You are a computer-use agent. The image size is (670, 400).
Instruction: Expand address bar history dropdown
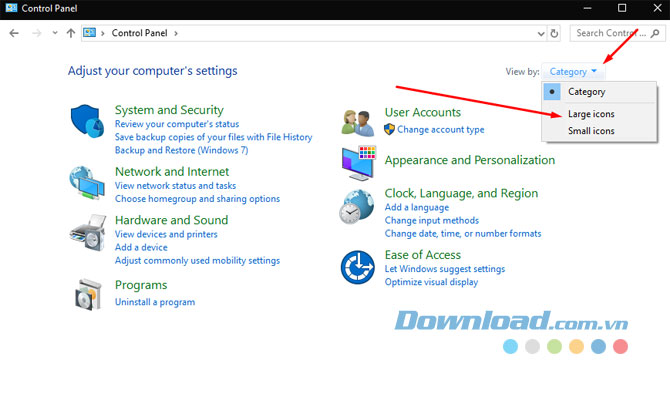[541, 33]
